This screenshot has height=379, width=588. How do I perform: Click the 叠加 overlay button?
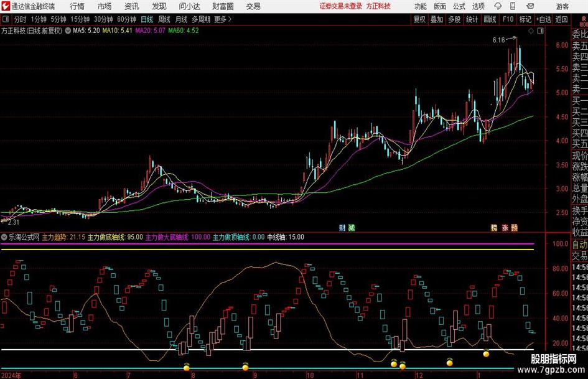pyautogui.click(x=437, y=19)
